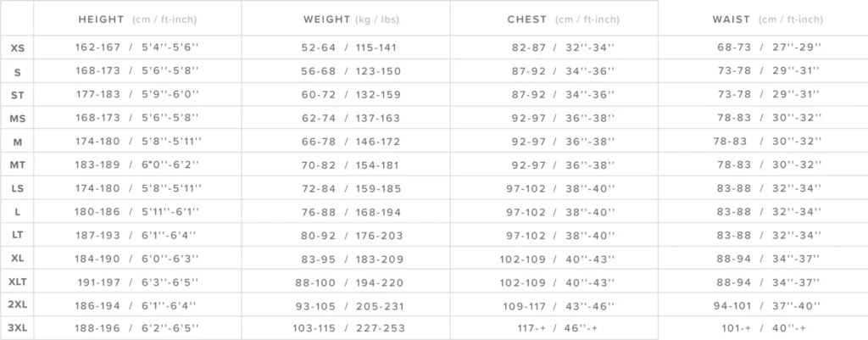Click weight cell 103-115 / 227-253
868x340 pixels.
(348, 328)
